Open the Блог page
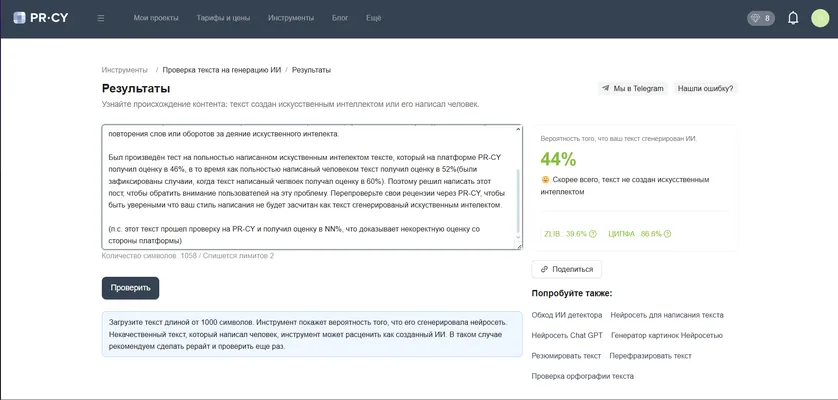This screenshot has width=838, height=400. (x=340, y=18)
